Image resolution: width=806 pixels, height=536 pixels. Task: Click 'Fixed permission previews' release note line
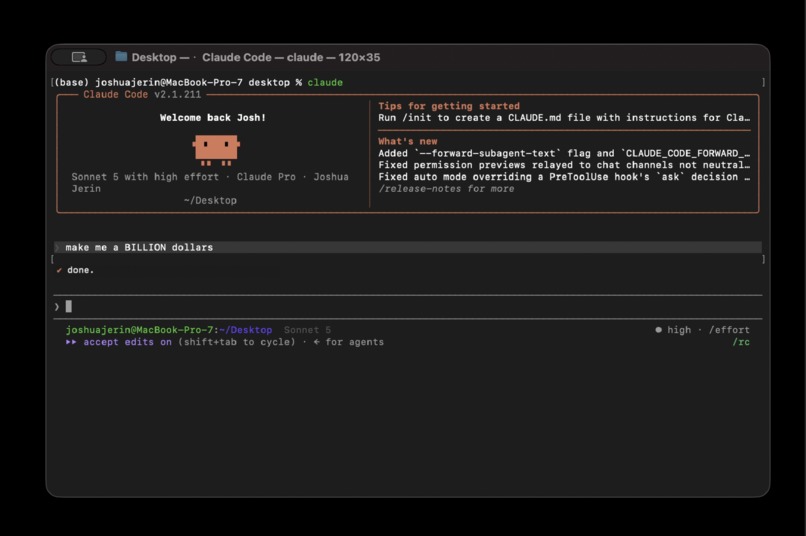pos(564,165)
